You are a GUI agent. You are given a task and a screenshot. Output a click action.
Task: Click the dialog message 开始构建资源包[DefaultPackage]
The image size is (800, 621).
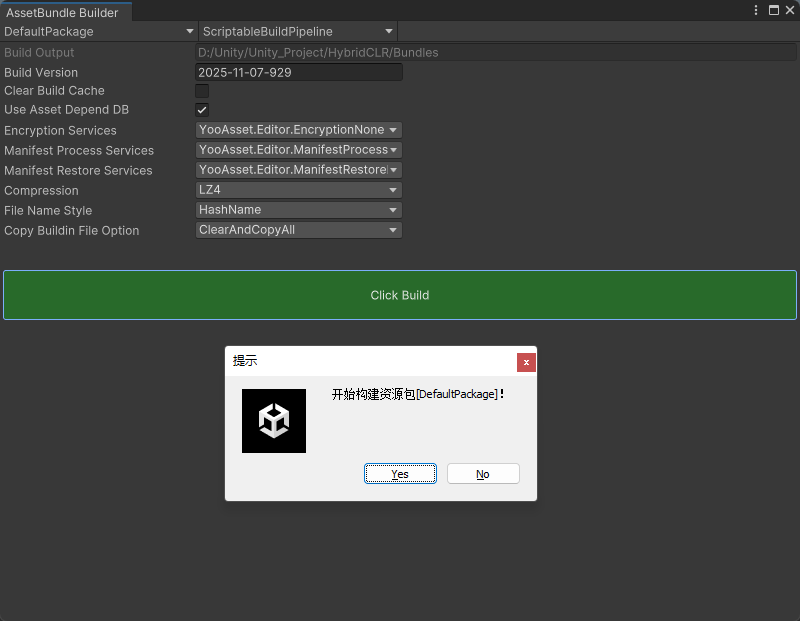point(418,394)
